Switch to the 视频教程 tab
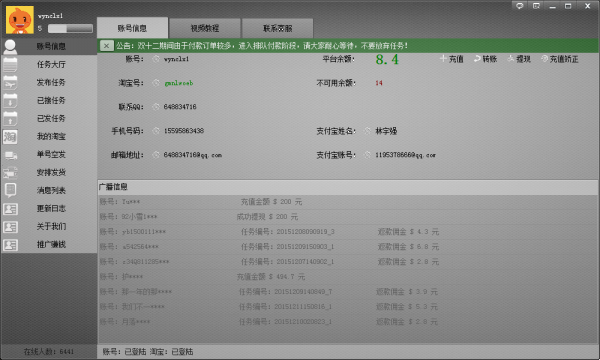 pyautogui.click(x=205, y=28)
